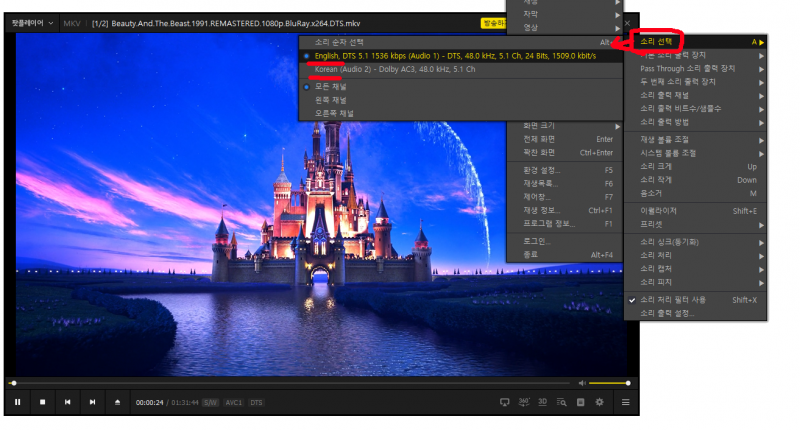
Task: Open 이퀄라이저 equalizer
Action: [x=695, y=211]
